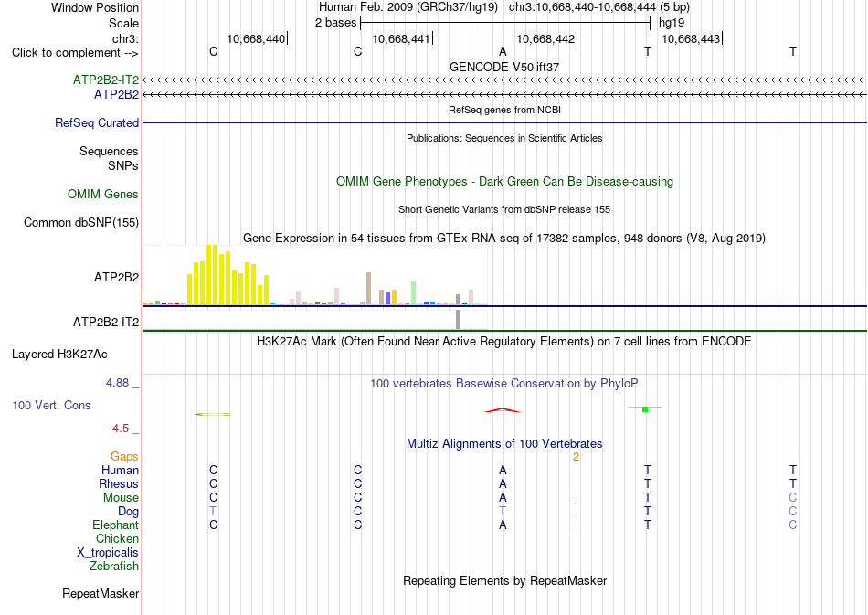Click the Sequences track label
Image resolution: width=868 pixels, height=615 pixels.
pyautogui.click(x=109, y=151)
